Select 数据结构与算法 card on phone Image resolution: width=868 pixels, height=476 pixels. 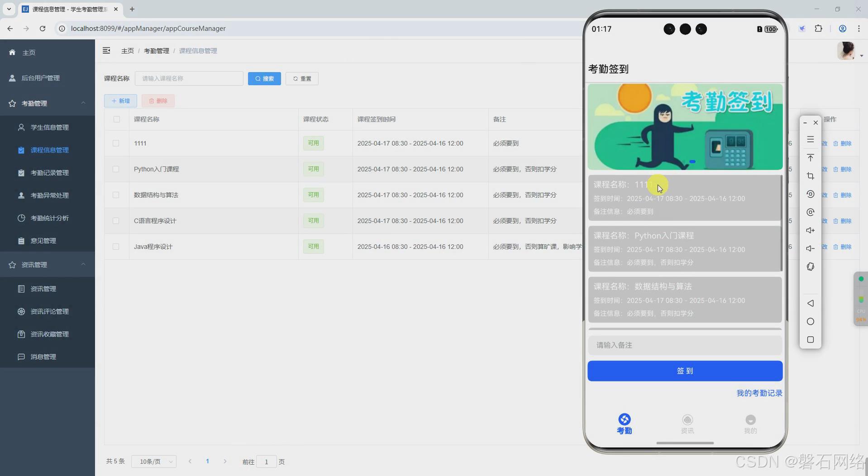point(685,300)
